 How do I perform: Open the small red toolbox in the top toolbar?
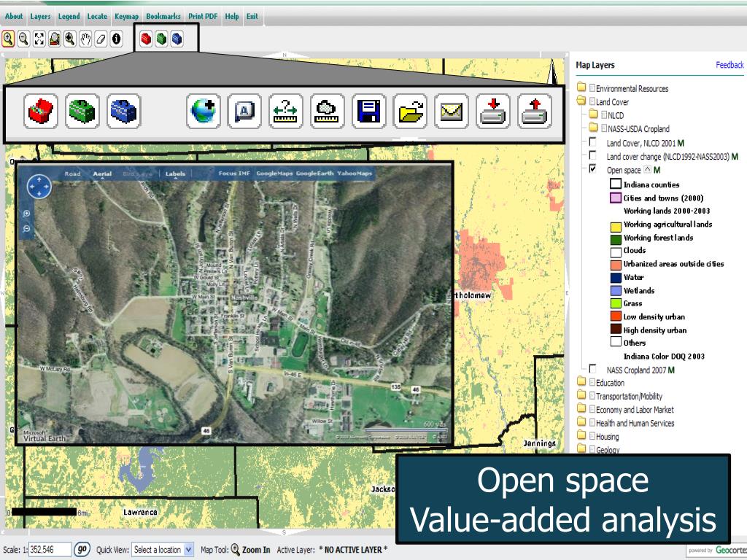pyautogui.click(x=146, y=39)
